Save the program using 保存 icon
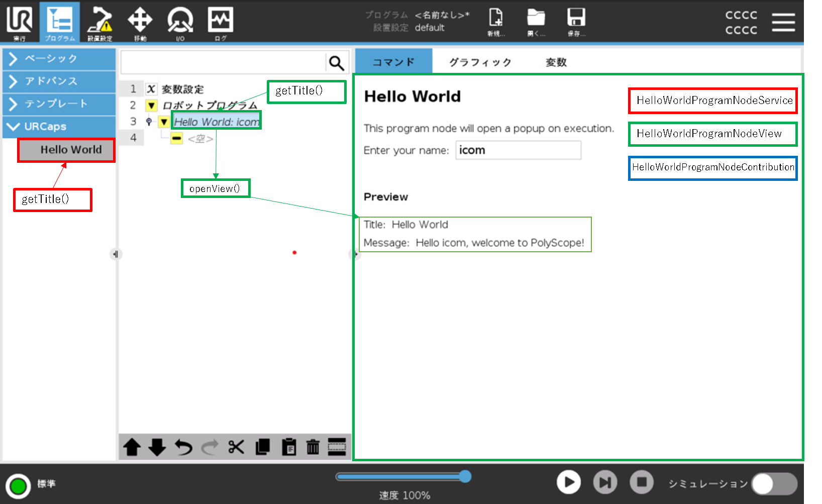This screenshot has height=504, width=822. pyautogui.click(x=576, y=22)
